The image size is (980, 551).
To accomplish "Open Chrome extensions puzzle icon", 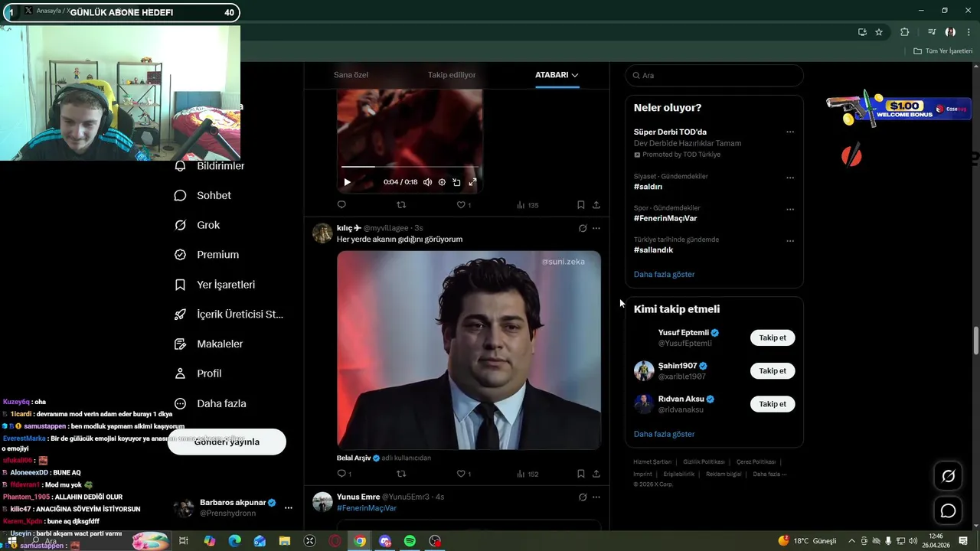I will (x=904, y=32).
